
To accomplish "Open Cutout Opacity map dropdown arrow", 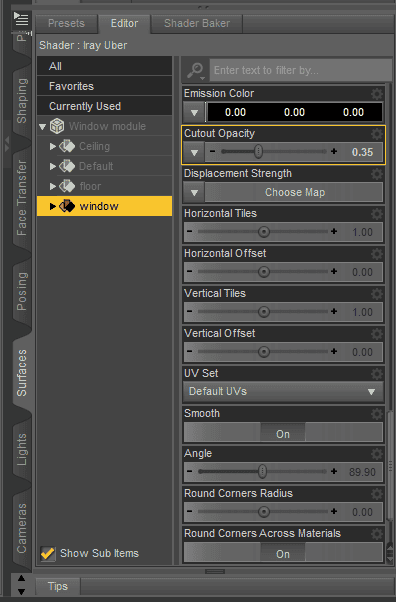I will click(x=194, y=152).
